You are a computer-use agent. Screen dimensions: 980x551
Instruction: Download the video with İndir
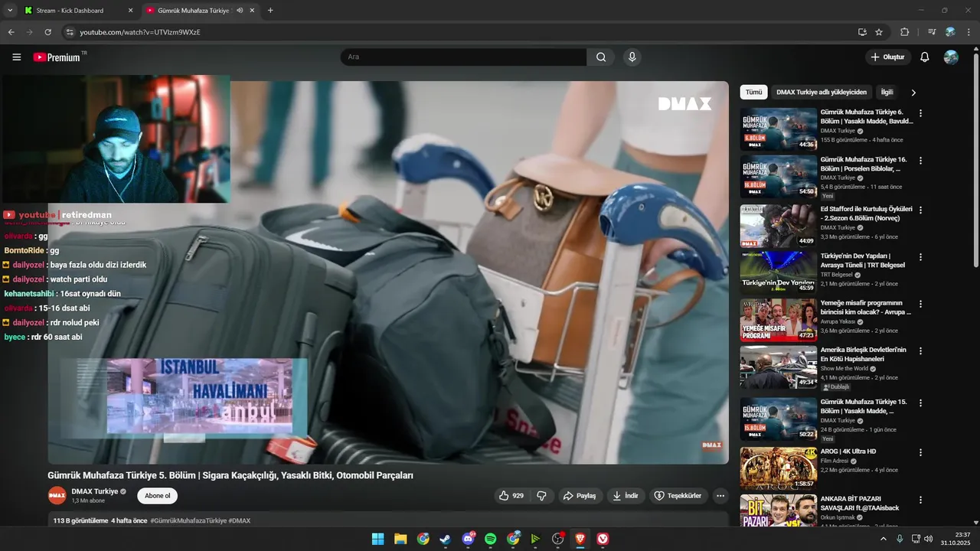626,496
